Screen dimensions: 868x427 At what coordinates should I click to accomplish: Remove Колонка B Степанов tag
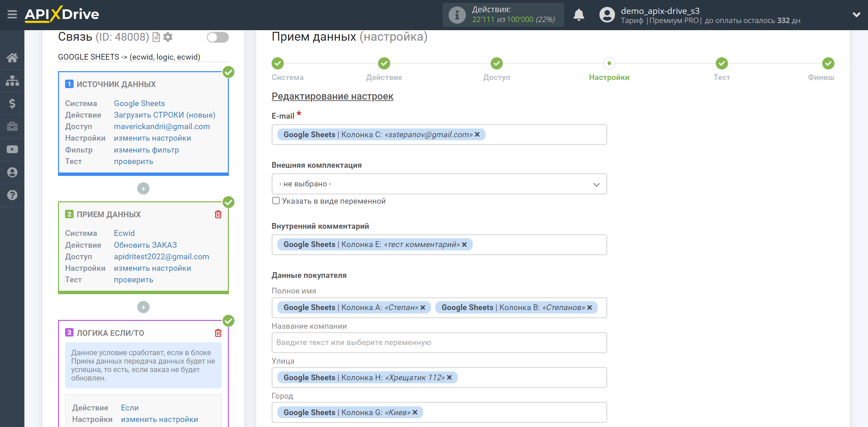[x=590, y=307]
